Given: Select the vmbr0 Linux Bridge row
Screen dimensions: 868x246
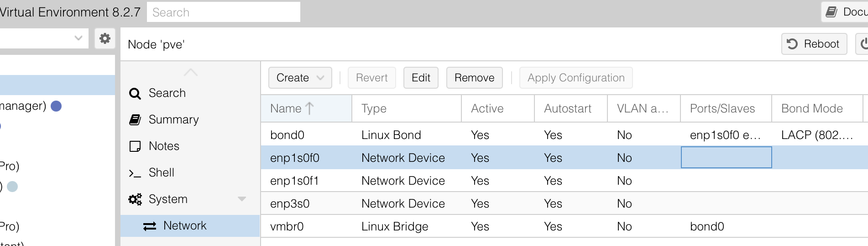Looking at the screenshot, I should coord(288,226).
